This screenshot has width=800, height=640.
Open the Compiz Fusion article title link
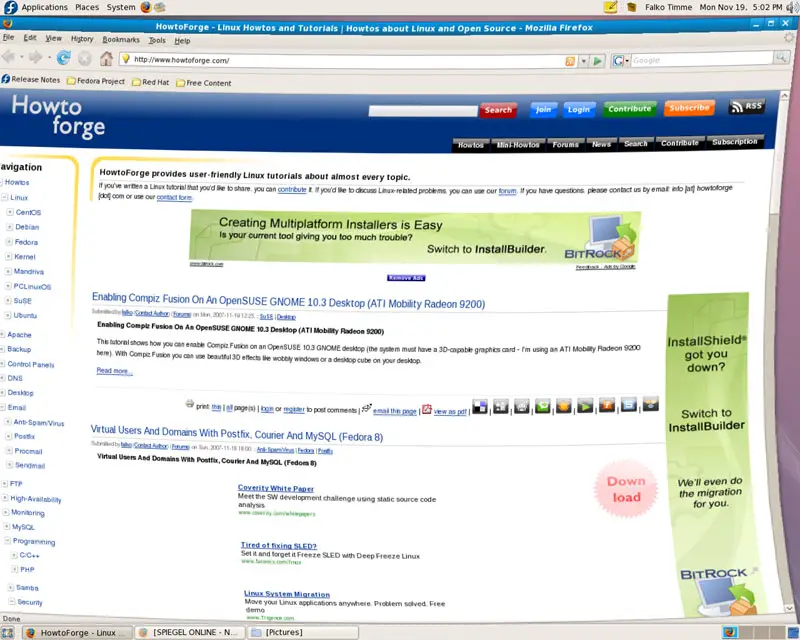288,301
